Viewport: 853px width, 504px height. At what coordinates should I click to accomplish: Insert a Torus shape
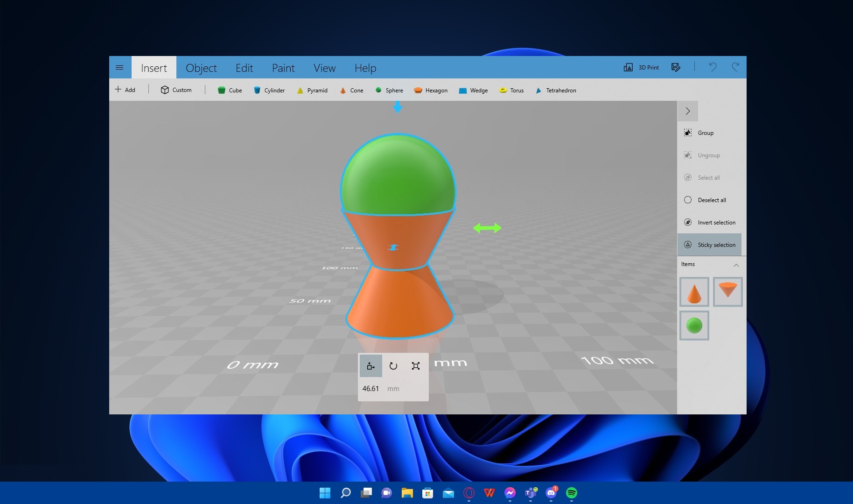(511, 90)
